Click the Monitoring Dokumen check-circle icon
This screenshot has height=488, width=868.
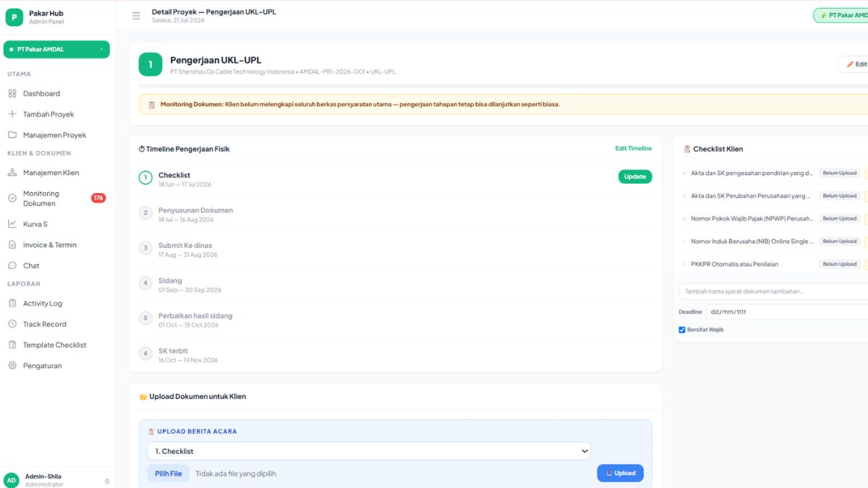[x=12, y=198]
